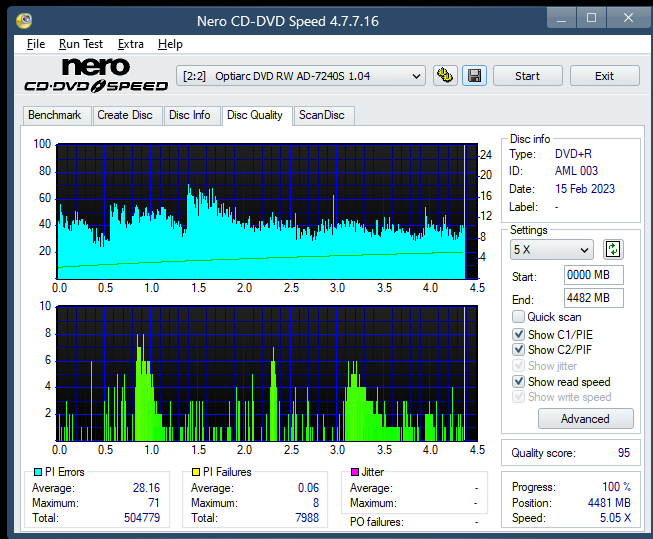Click the cyan PI Errors color swatch
This screenshot has height=539, width=653.
click(37, 472)
